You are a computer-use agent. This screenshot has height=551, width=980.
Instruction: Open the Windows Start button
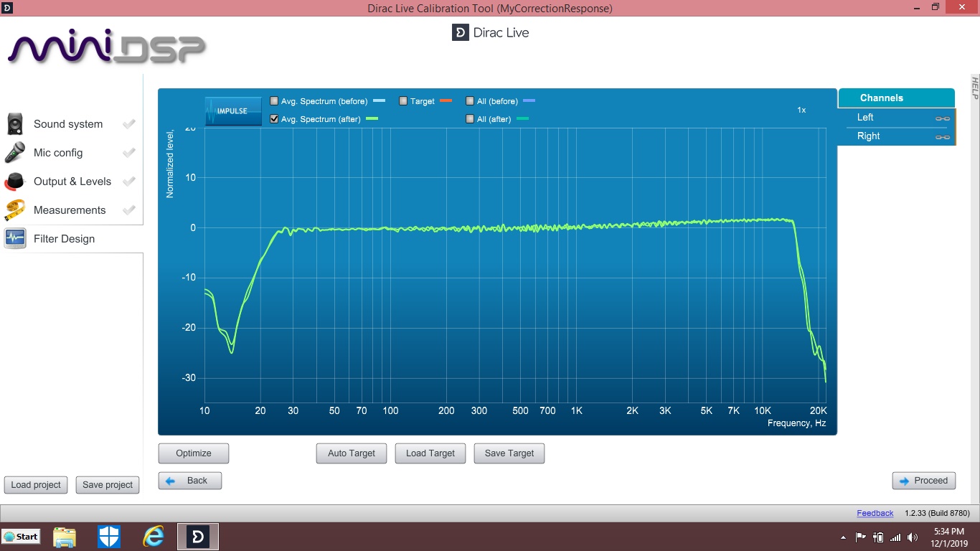21,537
